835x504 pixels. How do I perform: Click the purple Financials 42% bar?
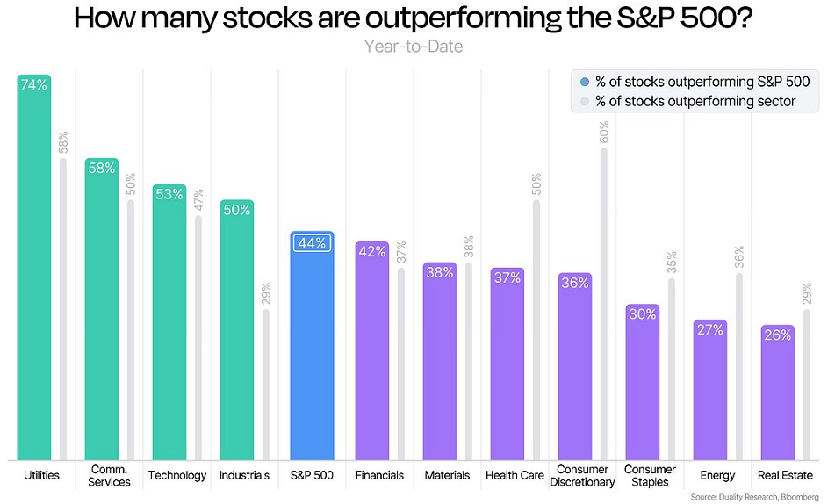(x=372, y=351)
